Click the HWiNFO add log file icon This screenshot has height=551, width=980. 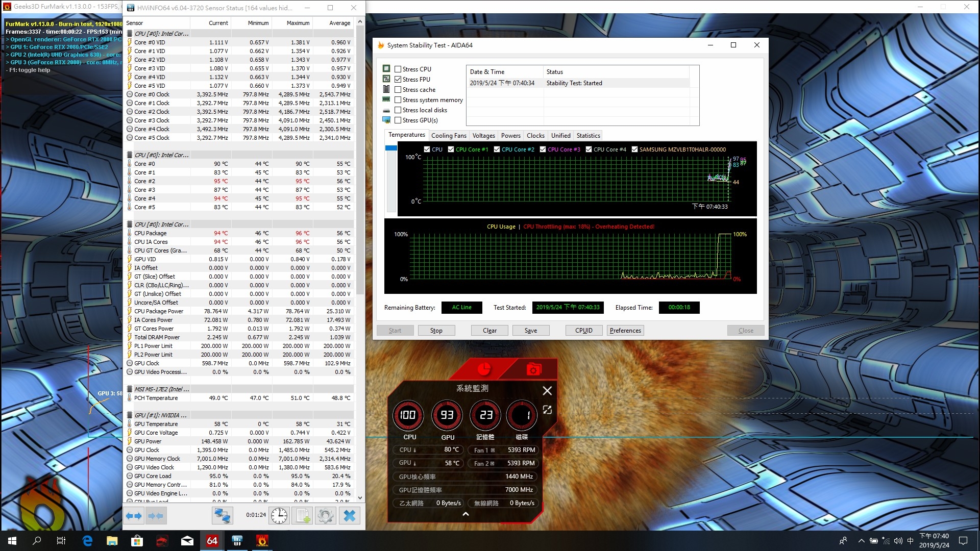(302, 516)
